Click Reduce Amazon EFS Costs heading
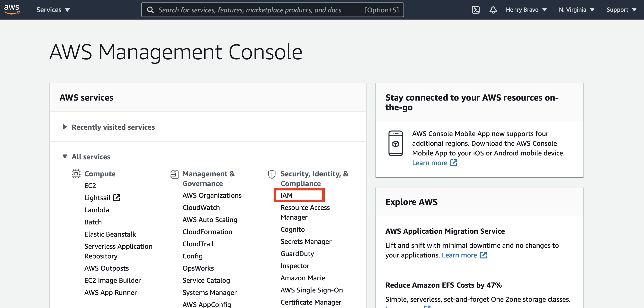This screenshot has height=308, width=644. pos(443,285)
